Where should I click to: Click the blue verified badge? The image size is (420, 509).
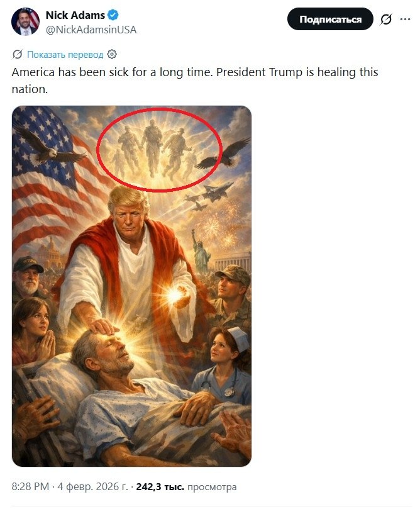(x=113, y=15)
